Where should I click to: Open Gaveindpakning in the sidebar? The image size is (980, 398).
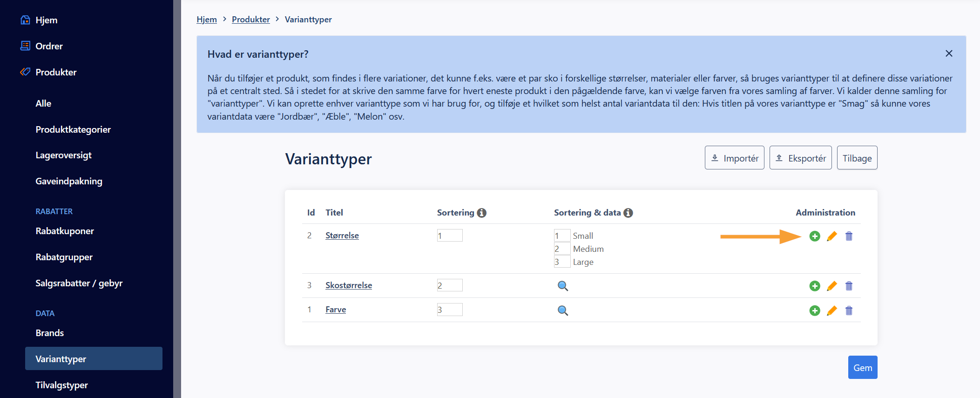tap(69, 181)
